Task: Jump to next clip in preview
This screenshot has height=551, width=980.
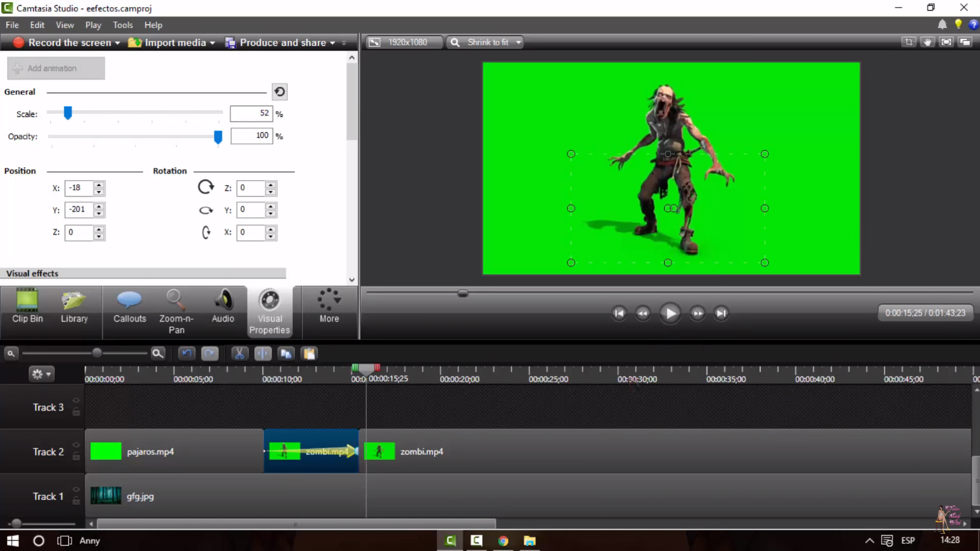Action: [721, 313]
